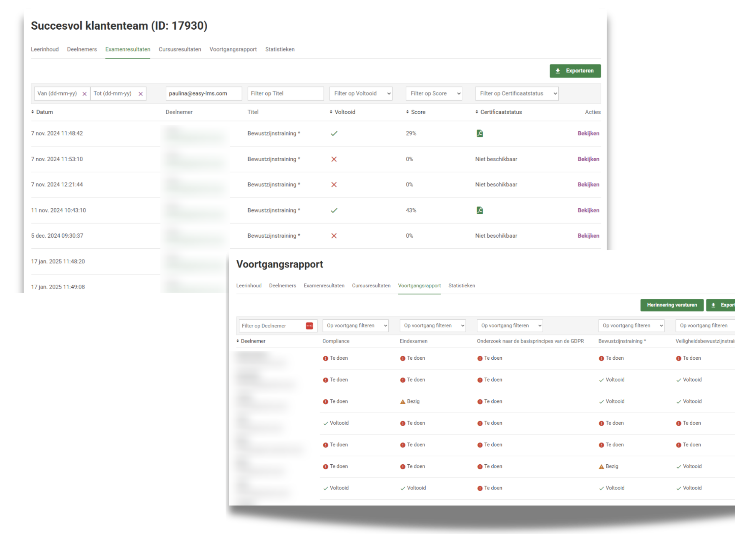Switch to the Cursusresultaten tab in top panel
The width and height of the screenshot is (756, 534).
tap(180, 49)
